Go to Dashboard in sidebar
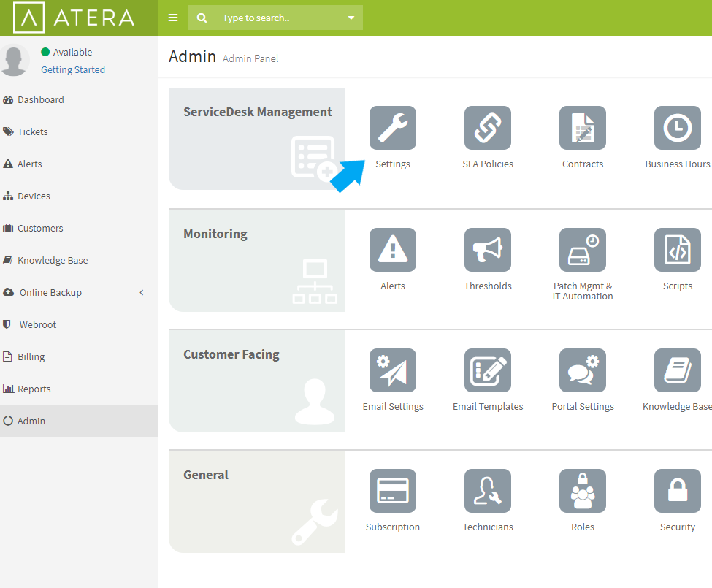 pos(79,99)
